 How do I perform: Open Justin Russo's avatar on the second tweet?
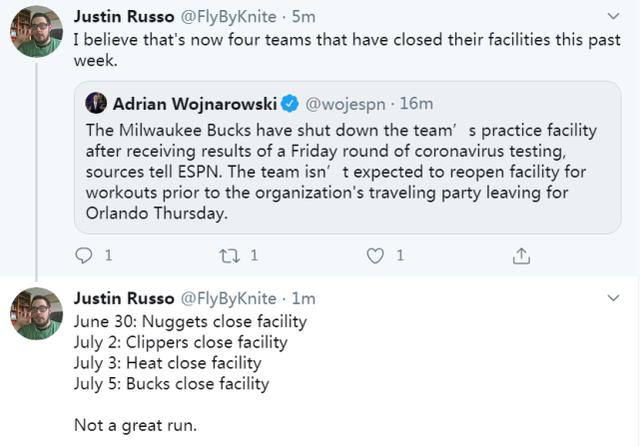point(36,314)
